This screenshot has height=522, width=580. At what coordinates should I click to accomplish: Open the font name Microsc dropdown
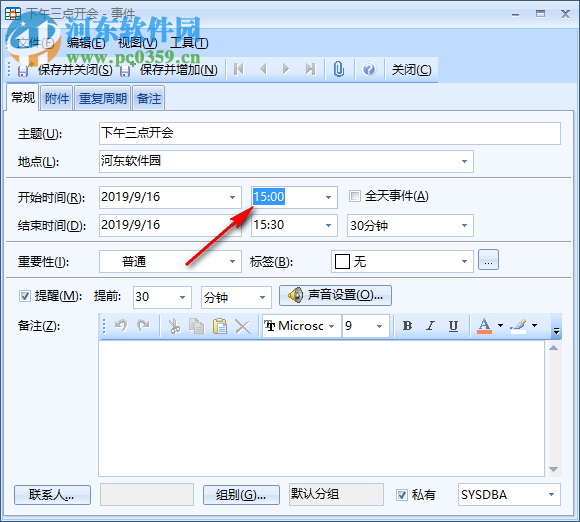(x=332, y=326)
